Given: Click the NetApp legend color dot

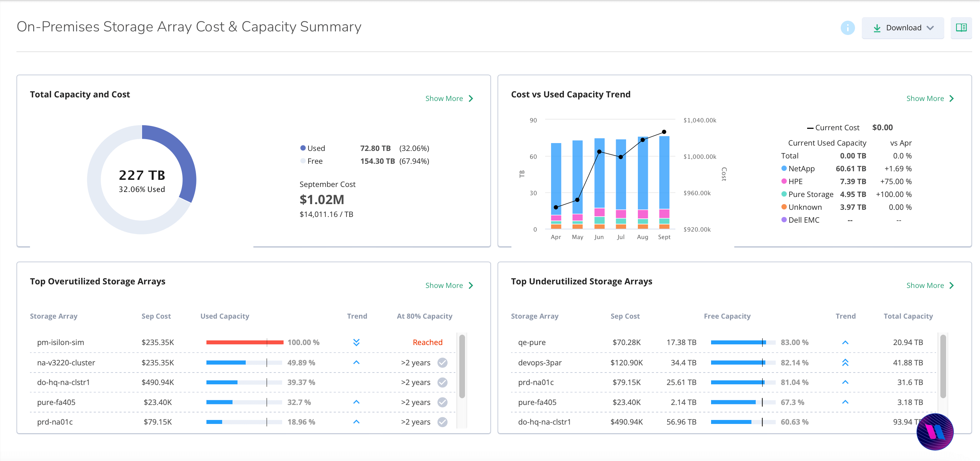Looking at the screenshot, I should [784, 168].
